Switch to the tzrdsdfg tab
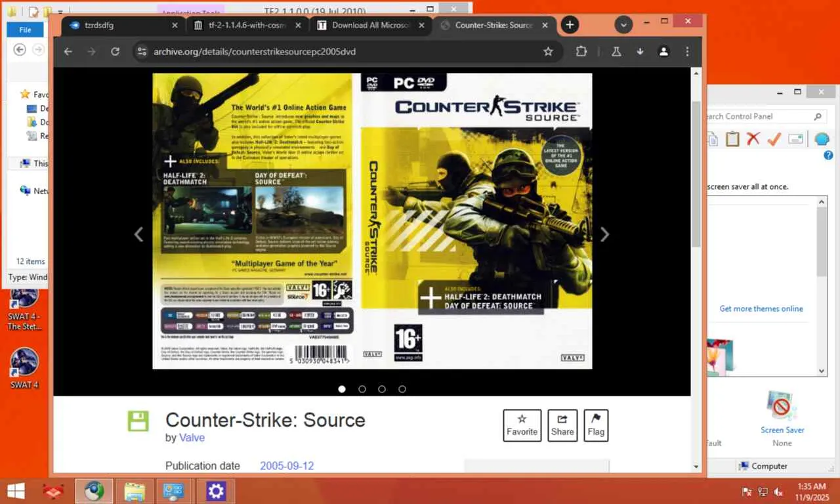The height and width of the screenshot is (504, 840). tap(123, 25)
